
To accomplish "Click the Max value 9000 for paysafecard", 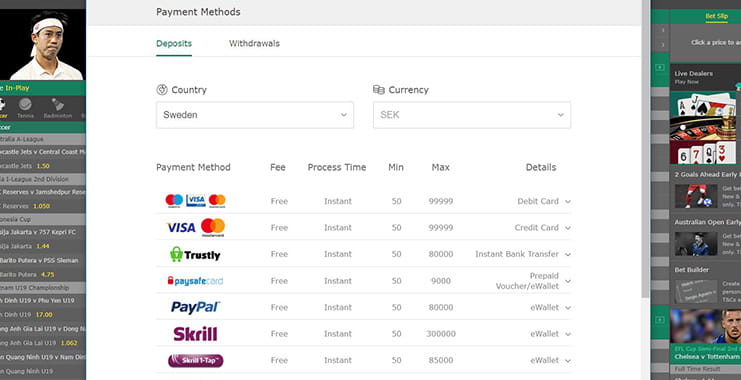I will 441,281.
